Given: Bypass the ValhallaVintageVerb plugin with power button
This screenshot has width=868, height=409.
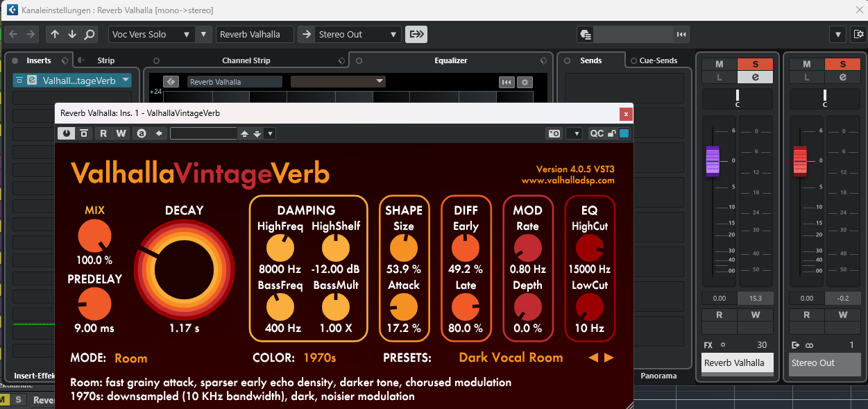Looking at the screenshot, I should point(67,133).
